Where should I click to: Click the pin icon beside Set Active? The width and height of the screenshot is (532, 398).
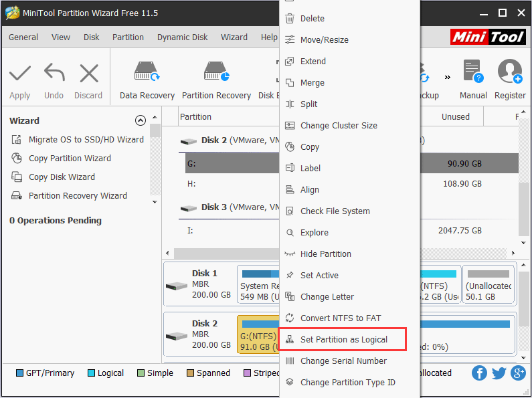[290, 275]
